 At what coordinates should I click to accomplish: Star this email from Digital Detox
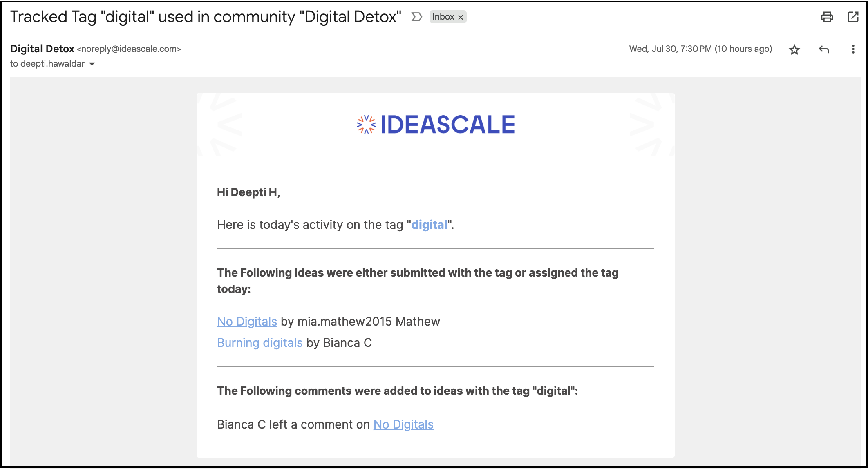[794, 49]
